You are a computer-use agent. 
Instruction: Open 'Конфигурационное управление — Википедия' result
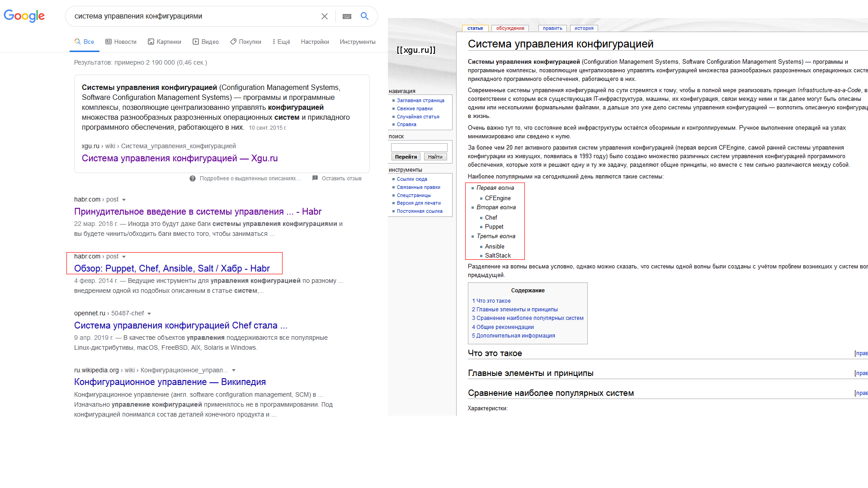coord(170,382)
